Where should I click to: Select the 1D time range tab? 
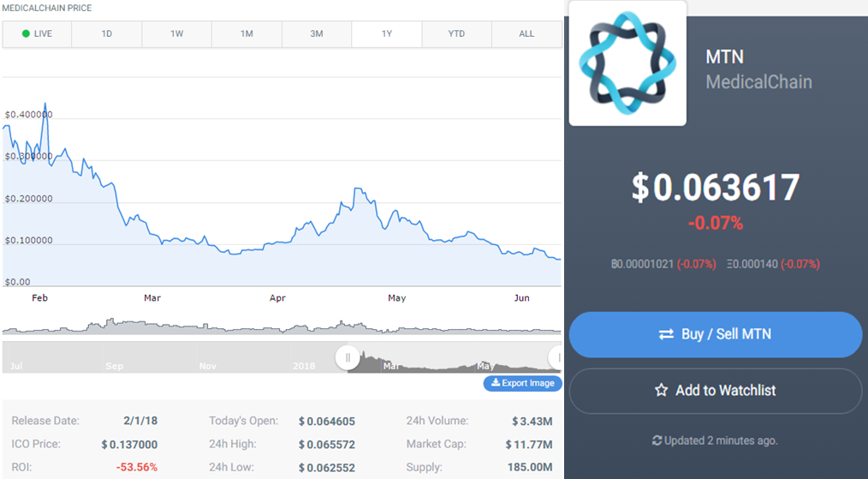coord(107,33)
